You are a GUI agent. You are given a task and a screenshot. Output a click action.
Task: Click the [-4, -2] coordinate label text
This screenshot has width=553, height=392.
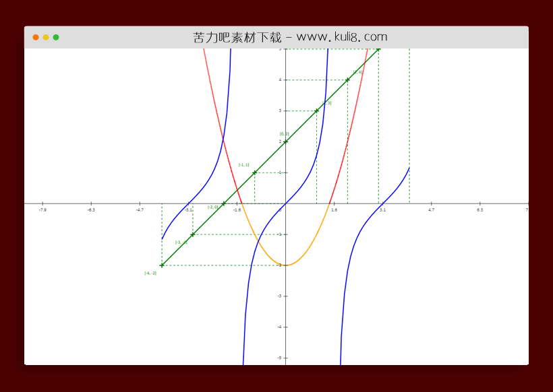click(x=150, y=273)
